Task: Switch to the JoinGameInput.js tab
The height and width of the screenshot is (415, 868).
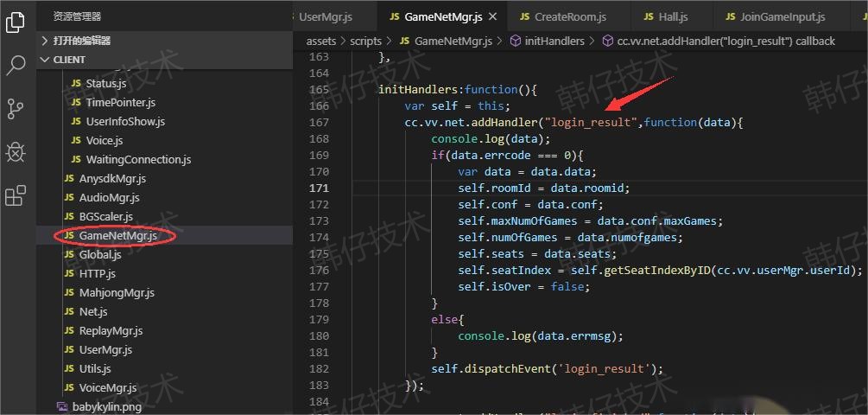Action: (781, 16)
